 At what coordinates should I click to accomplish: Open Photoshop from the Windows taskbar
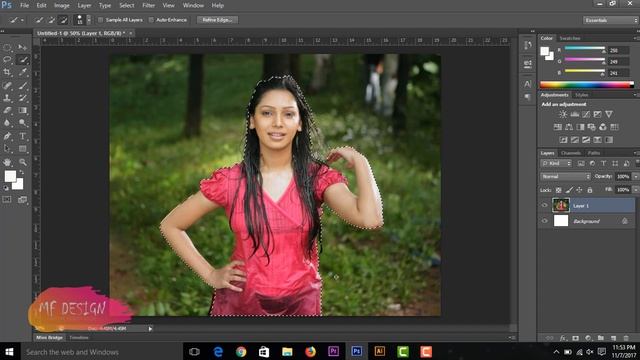356,351
